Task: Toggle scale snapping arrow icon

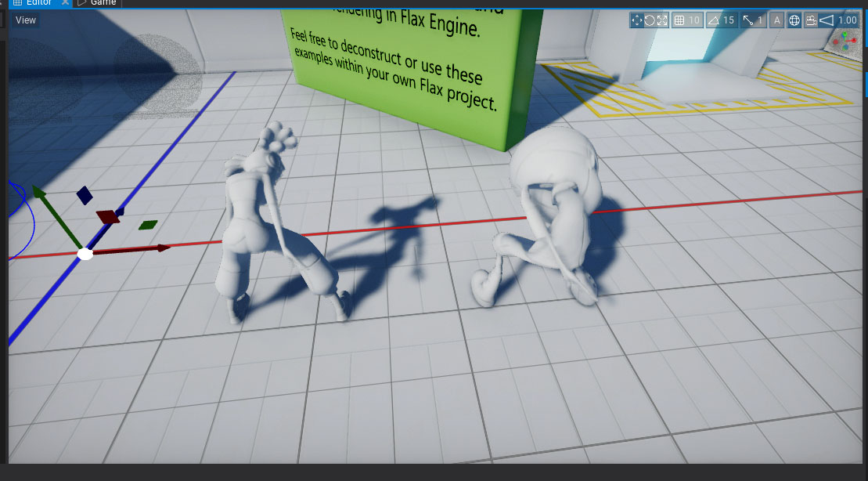Action: (747, 20)
